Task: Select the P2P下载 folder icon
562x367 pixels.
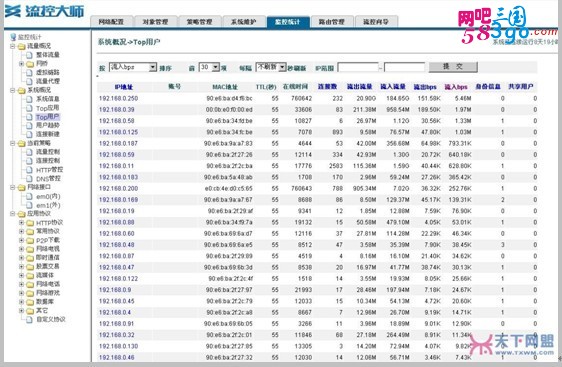Action: tap(30, 240)
